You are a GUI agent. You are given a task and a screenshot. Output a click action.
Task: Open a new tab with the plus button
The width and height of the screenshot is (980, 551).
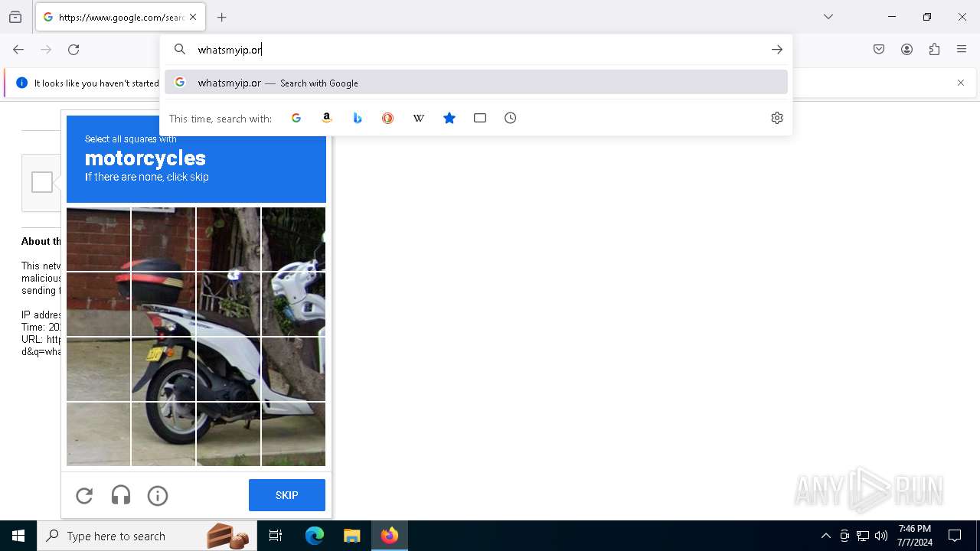[222, 17]
